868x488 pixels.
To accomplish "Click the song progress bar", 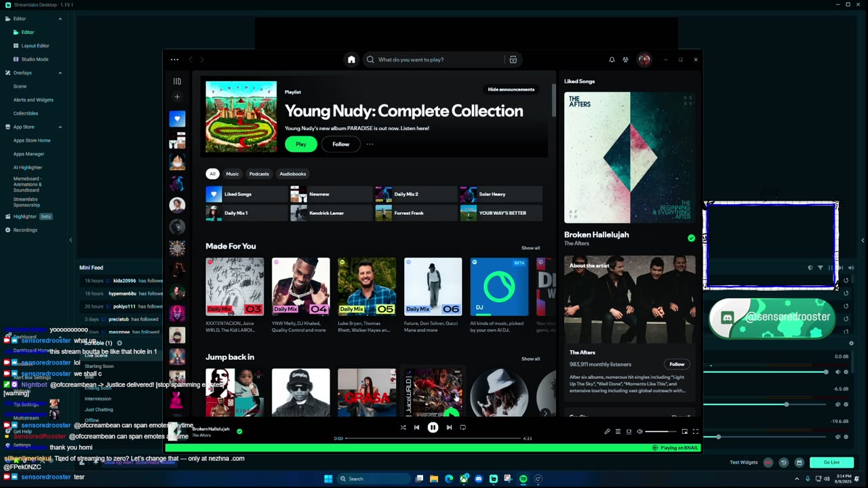I will click(433, 439).
